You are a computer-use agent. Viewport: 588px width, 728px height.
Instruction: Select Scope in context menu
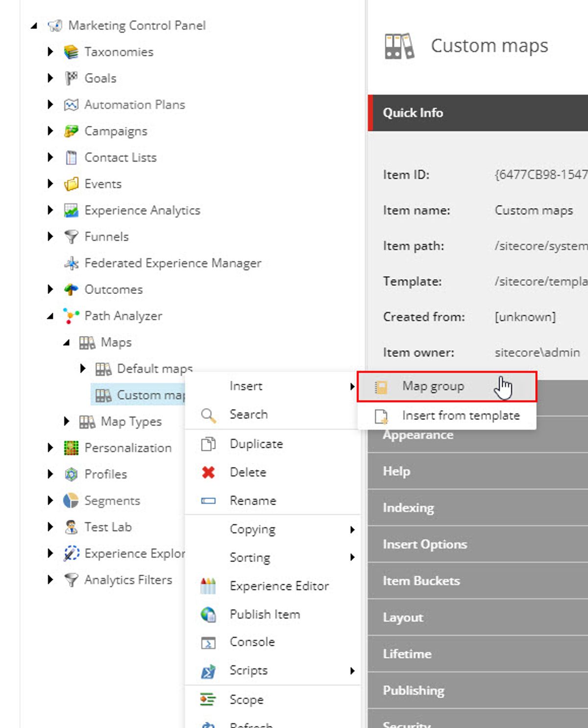click(x=272, y=700)
